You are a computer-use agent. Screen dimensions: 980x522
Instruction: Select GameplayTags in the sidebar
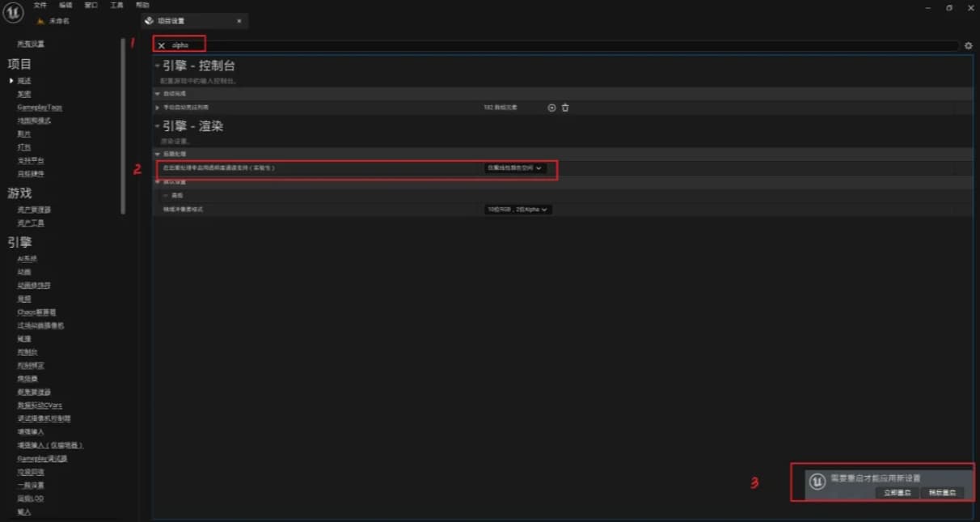coord(40,108)
